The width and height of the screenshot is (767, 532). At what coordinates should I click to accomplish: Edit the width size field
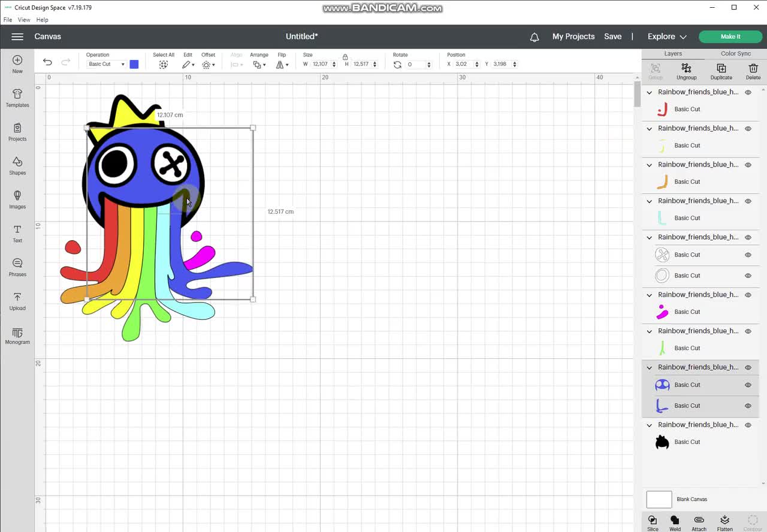click(321, 64)
